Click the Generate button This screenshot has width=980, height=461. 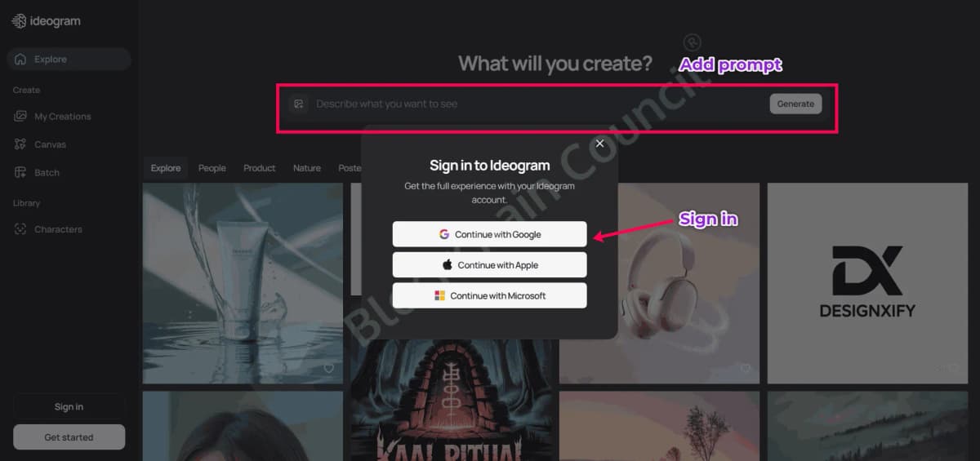(x=795, y=104)
